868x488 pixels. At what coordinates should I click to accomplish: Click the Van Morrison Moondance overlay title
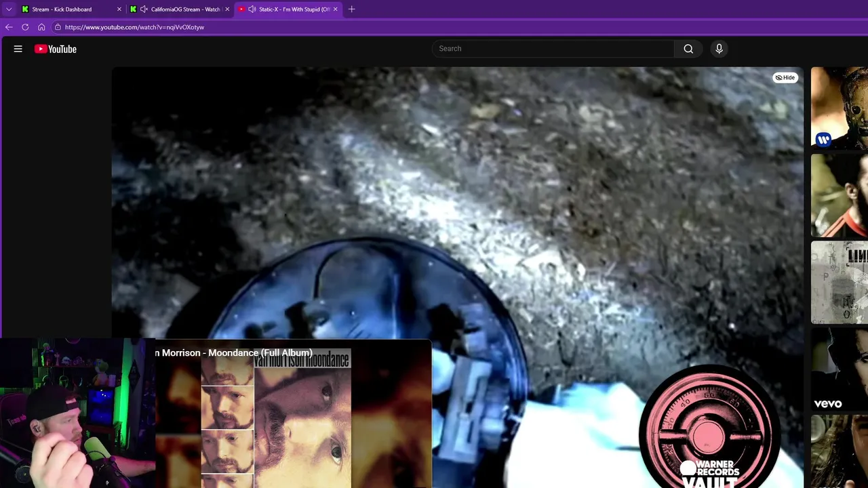[234, 353]
